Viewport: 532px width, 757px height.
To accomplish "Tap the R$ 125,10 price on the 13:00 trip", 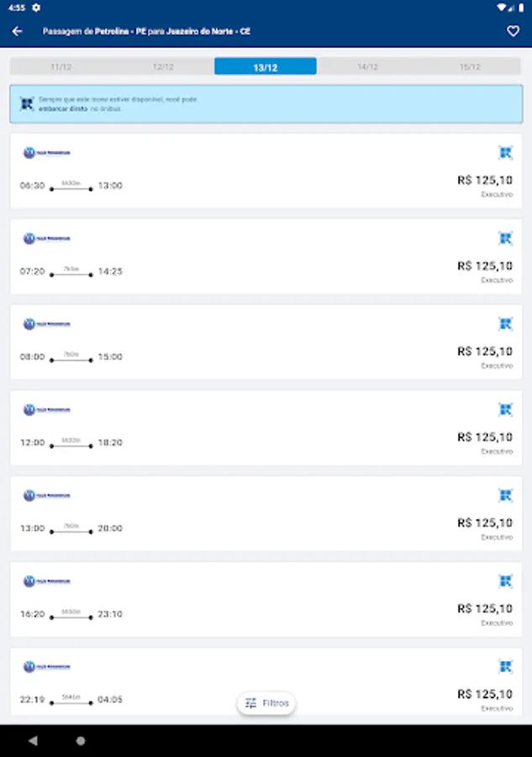I will (x=484, y=522).
